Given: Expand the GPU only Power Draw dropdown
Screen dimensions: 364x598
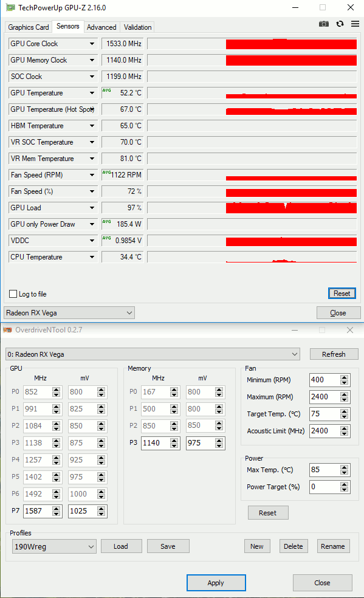Looking at the screenshot, I should point(92,224).
